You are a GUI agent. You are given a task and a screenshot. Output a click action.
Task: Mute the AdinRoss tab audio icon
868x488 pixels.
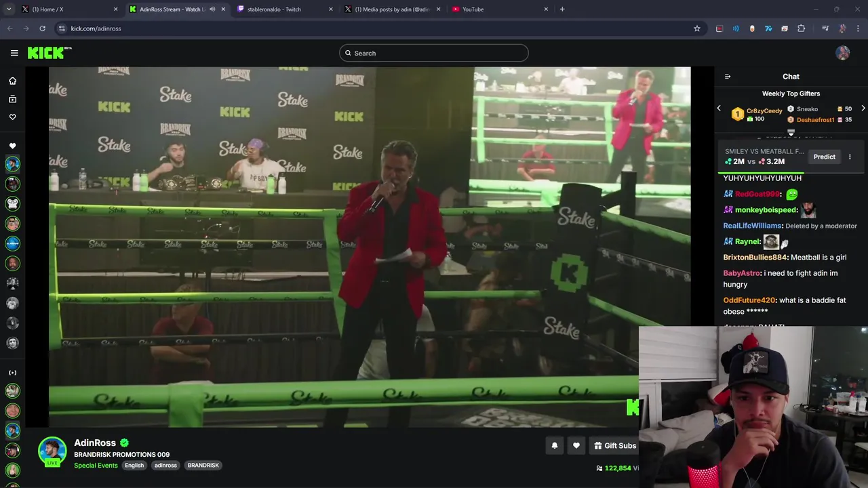coord(212,9)
